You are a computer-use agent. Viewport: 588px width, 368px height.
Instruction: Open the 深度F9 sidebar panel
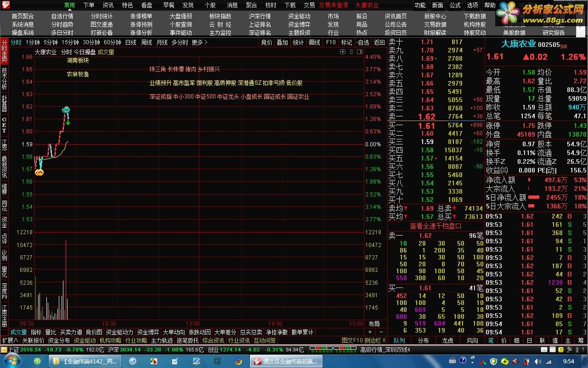coord(4,291)
